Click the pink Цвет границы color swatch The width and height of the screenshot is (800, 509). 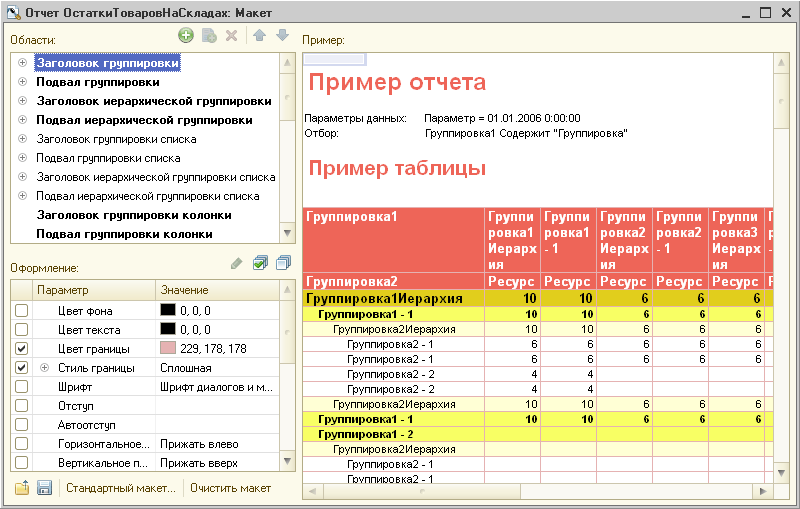coord(168,348)
